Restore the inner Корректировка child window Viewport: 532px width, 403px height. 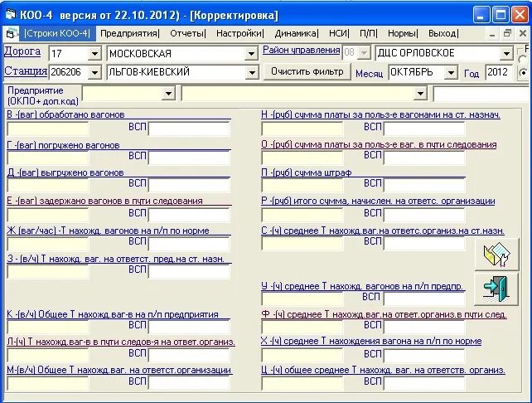pyautogui.click(x=507, y=33)
